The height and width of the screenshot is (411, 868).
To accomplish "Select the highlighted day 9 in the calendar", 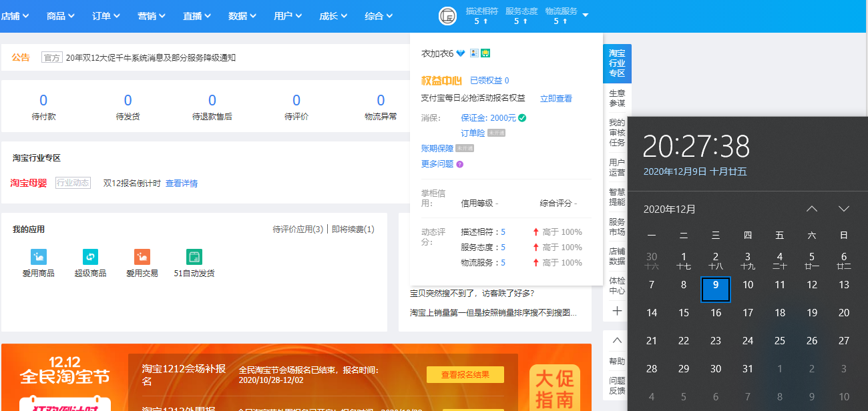I will [x=716, y=290].
